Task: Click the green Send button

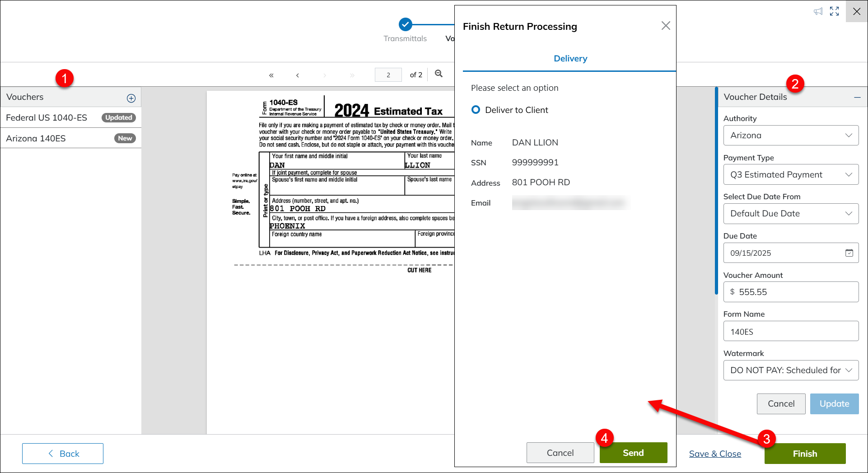Action: click(633, 453)
